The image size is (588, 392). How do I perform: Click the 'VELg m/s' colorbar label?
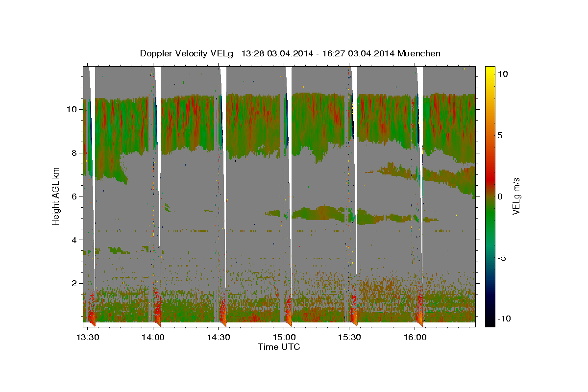(x=516, y=196)
